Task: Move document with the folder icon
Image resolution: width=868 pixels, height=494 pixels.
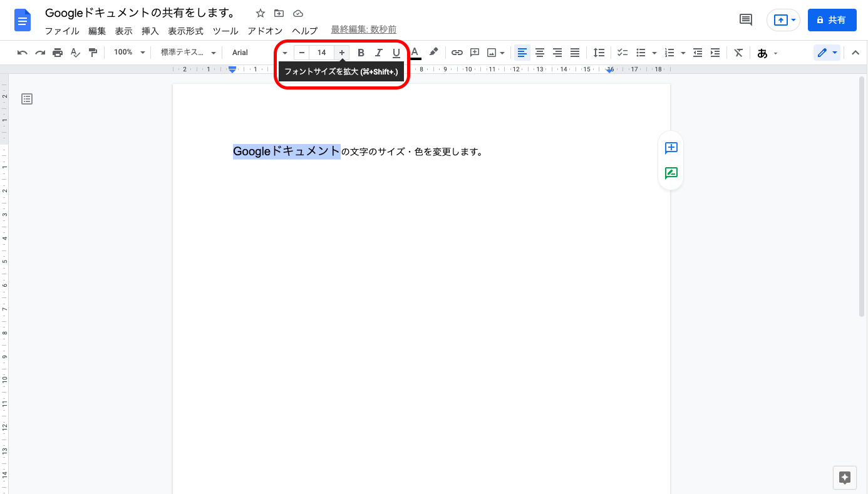Action: [x=279, y=13]
